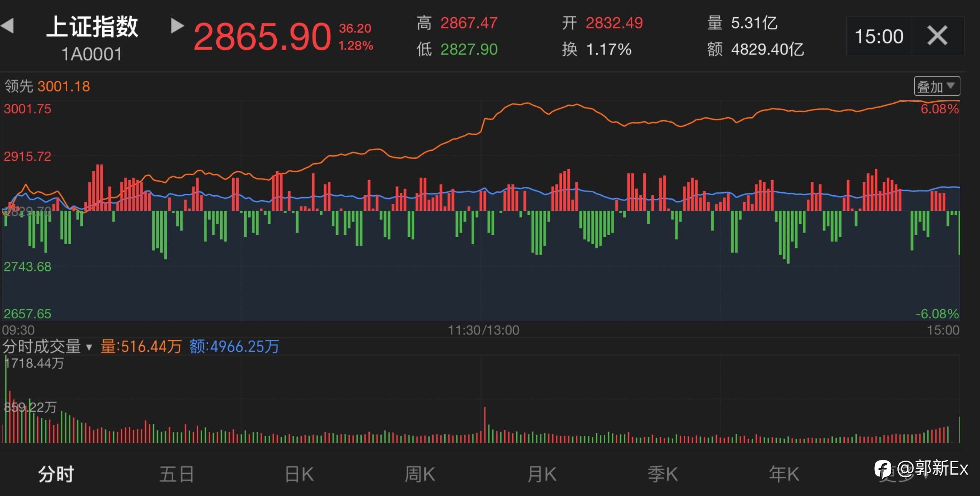Click the amount value 4829.40亿
Screen dimensions: 980x496
[767, 49]
